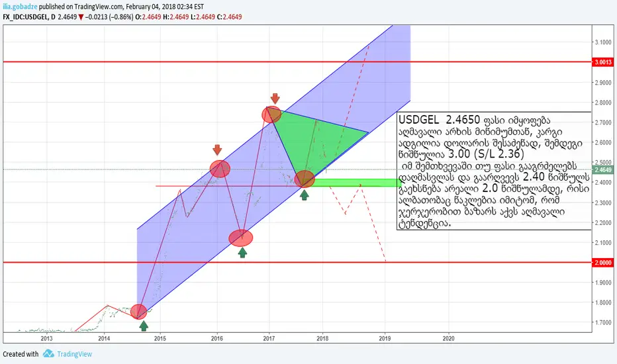
Task: Click the 2017 label on time axis
Action: (x=269, y=338)
